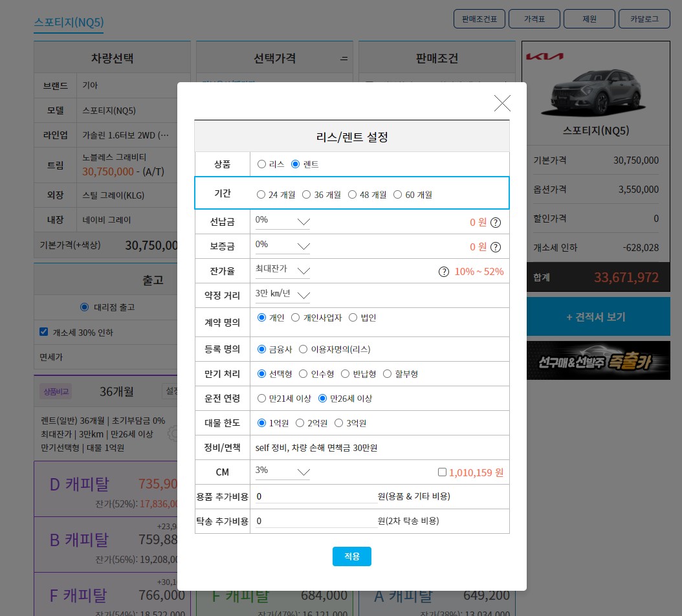Open the 약정 거리 3만 km/년 dropdown
This screenshot has height=616, width=682.
(x=282, y=294)
